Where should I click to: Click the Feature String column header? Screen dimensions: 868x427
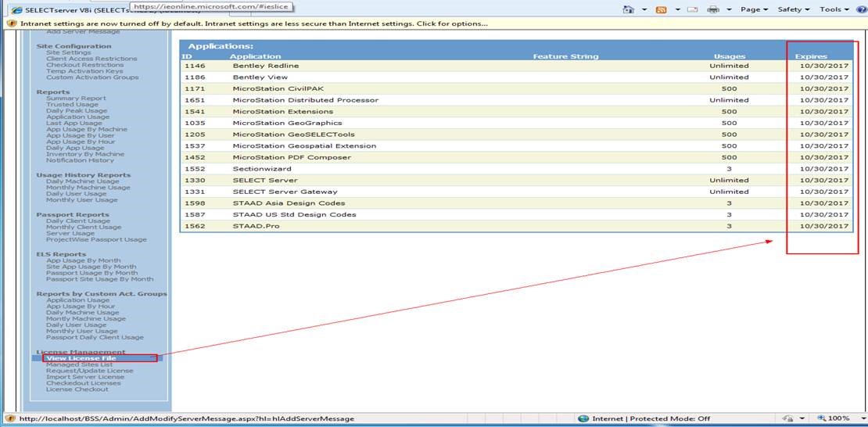tap(565, 56)
